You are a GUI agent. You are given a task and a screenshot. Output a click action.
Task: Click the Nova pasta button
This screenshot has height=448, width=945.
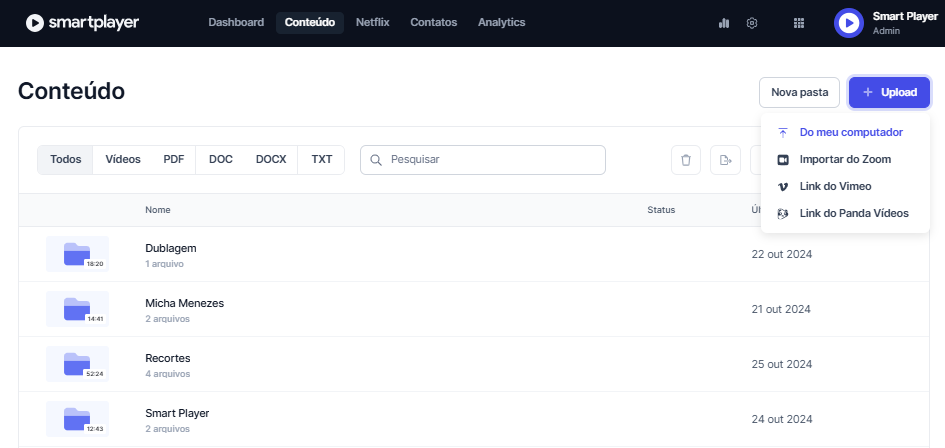click(x=799, y=92)
